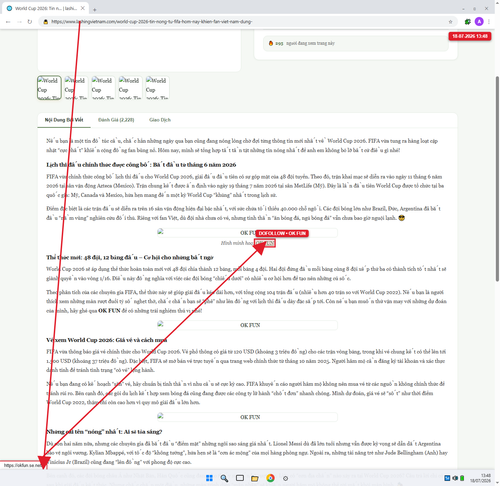Click the green battery tray icon

tap(462, 478)
